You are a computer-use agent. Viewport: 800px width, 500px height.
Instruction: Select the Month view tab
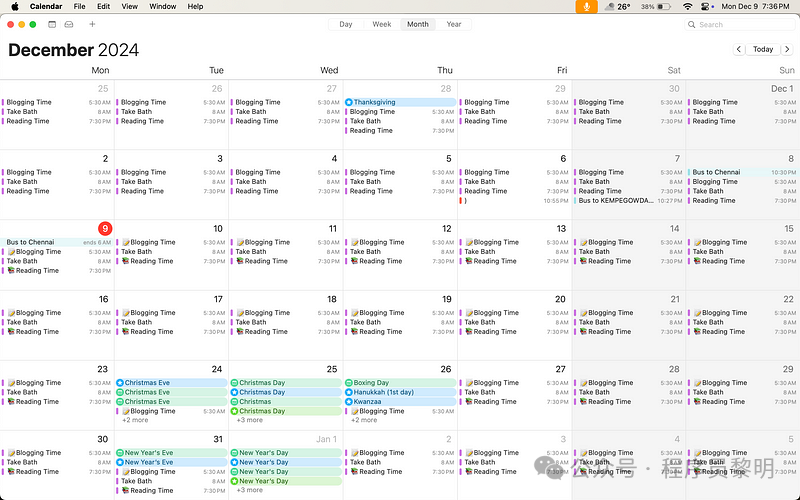click(418, 24)
